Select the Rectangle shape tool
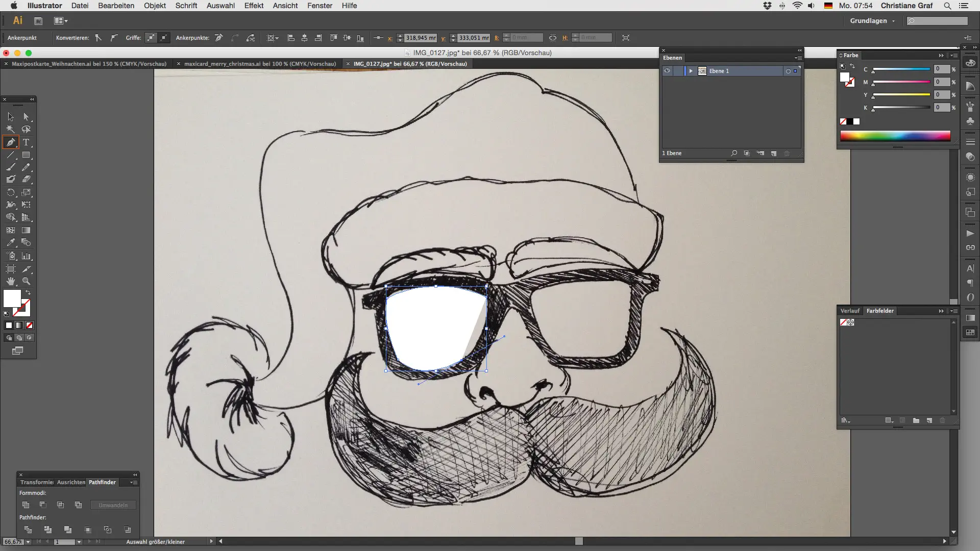 (26, 155)
